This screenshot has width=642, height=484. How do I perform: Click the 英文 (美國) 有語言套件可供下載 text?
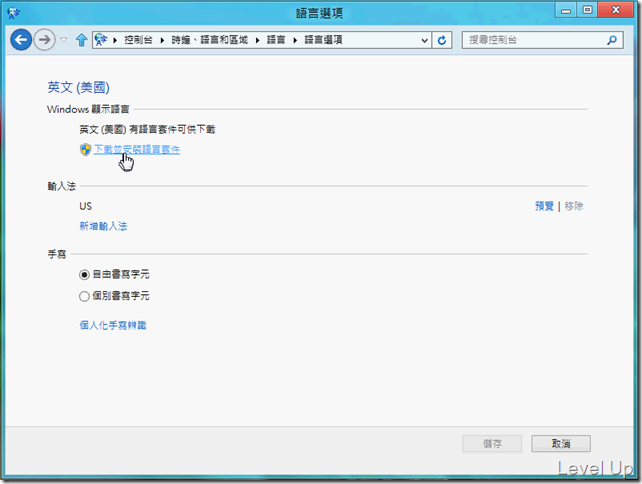click(147, 129)
